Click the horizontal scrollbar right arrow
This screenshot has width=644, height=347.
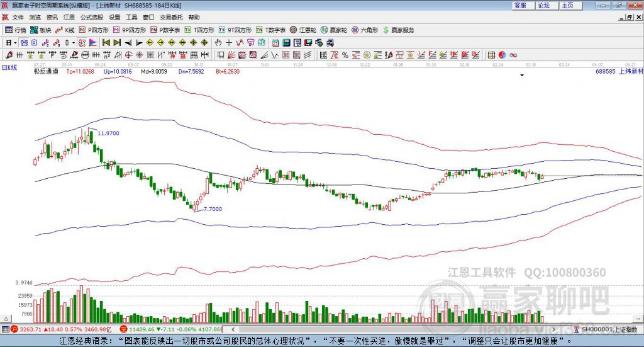(x=553, y=329)
